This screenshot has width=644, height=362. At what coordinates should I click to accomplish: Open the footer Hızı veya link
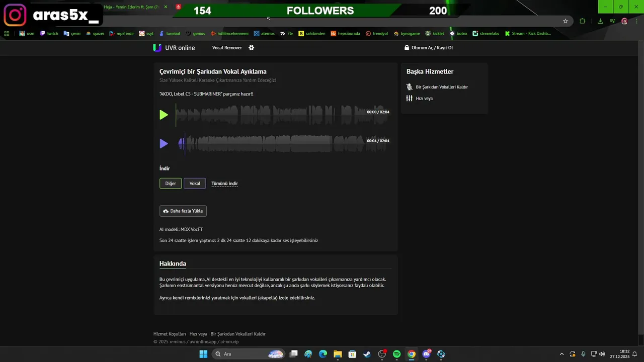point(198,334)
